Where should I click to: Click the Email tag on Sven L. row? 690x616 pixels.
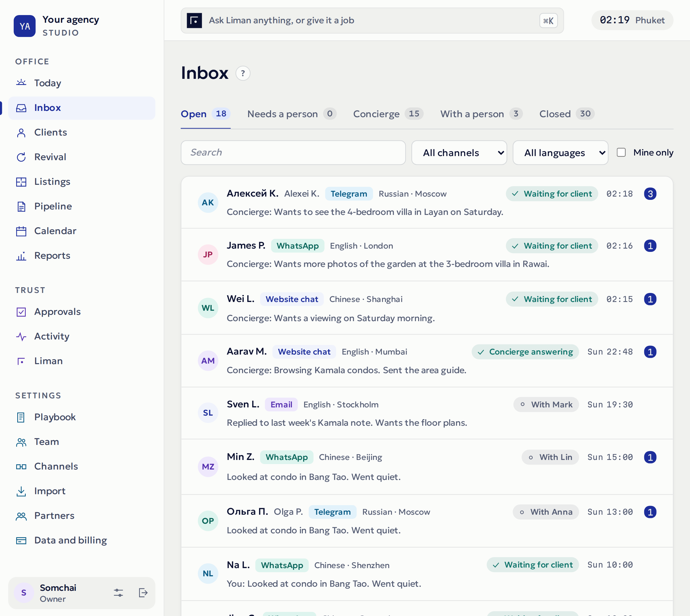281,405
